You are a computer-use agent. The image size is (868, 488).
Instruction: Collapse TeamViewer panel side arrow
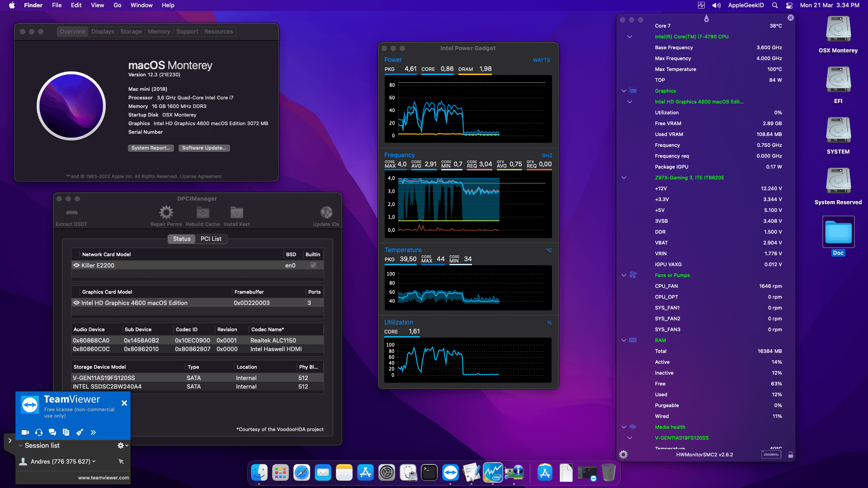coord(9,441)
